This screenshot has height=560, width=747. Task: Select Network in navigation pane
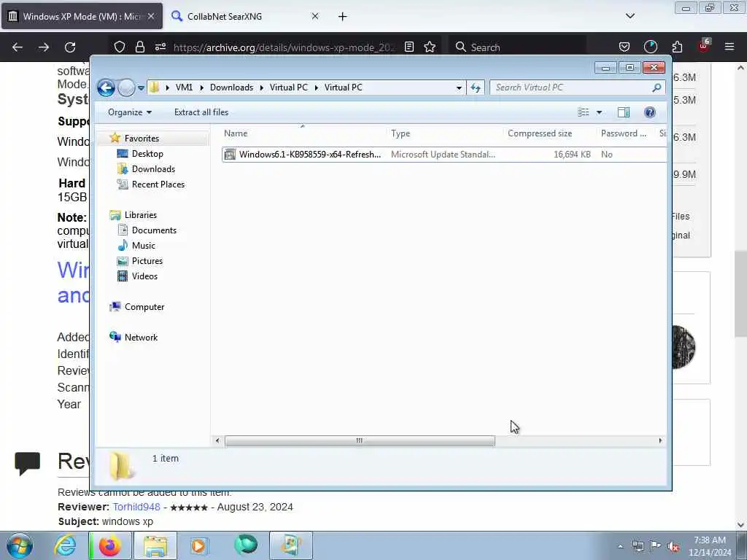[141, 337]
